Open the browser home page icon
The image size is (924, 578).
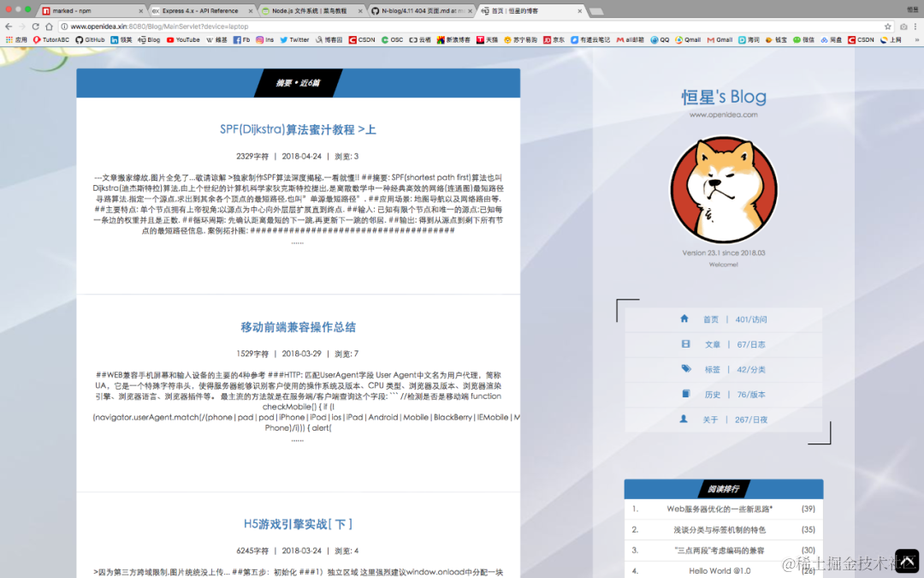coord(49,27)
